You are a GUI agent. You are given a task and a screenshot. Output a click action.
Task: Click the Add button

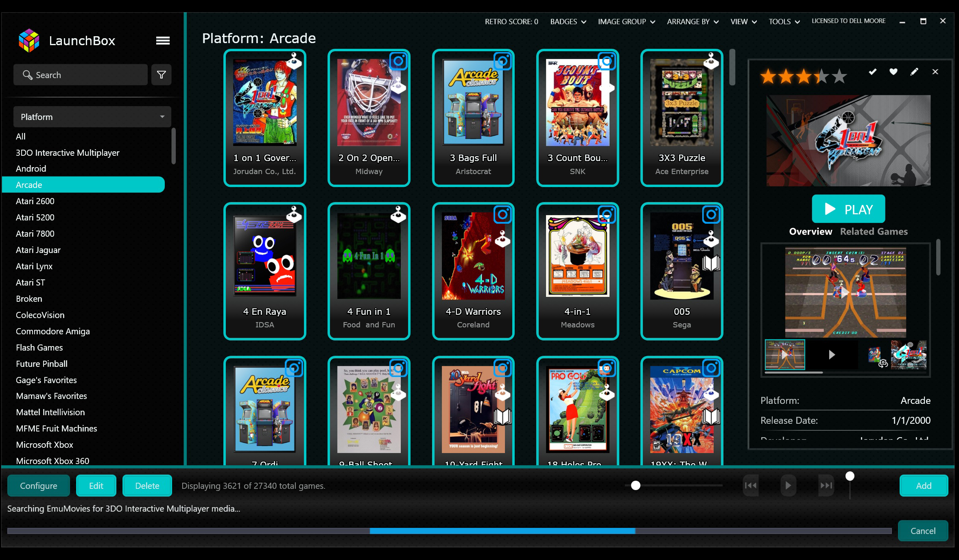point(924,486)
